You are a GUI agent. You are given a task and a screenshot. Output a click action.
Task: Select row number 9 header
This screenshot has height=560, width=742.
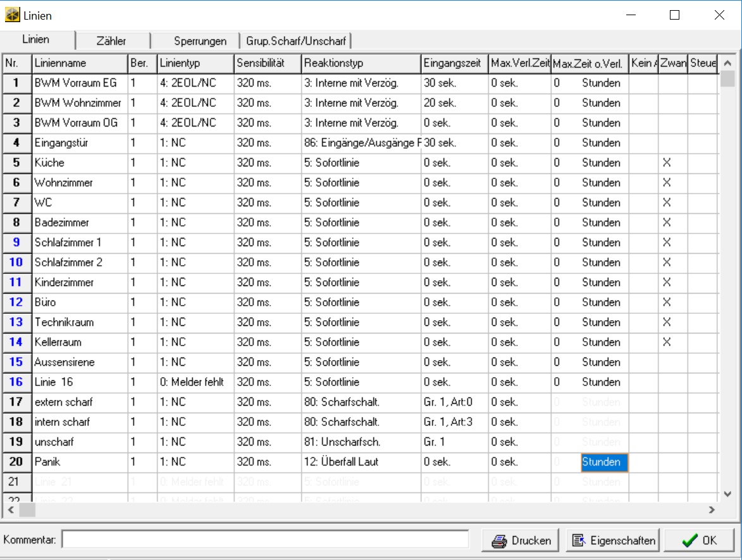pyautogui.click(x=16, y=242)
